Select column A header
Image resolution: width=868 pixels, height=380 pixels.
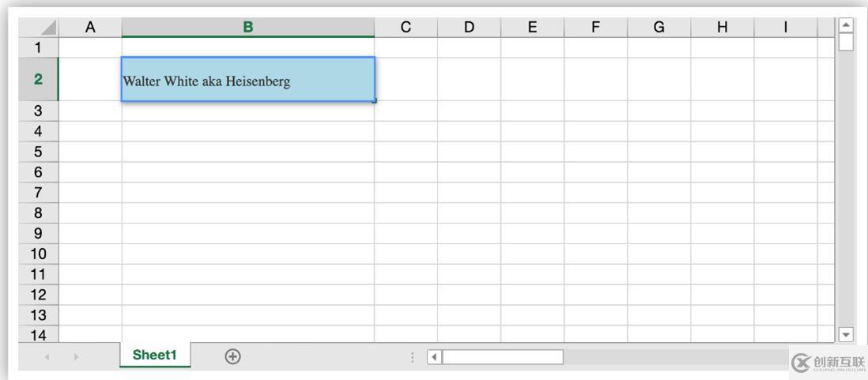[90, 28]
